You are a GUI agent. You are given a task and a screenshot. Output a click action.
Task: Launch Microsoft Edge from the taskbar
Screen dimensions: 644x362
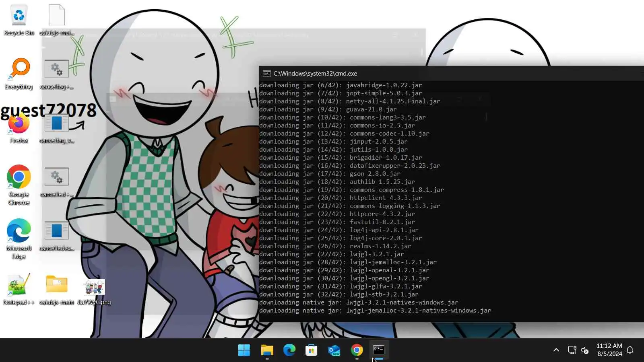pos(289,350)
